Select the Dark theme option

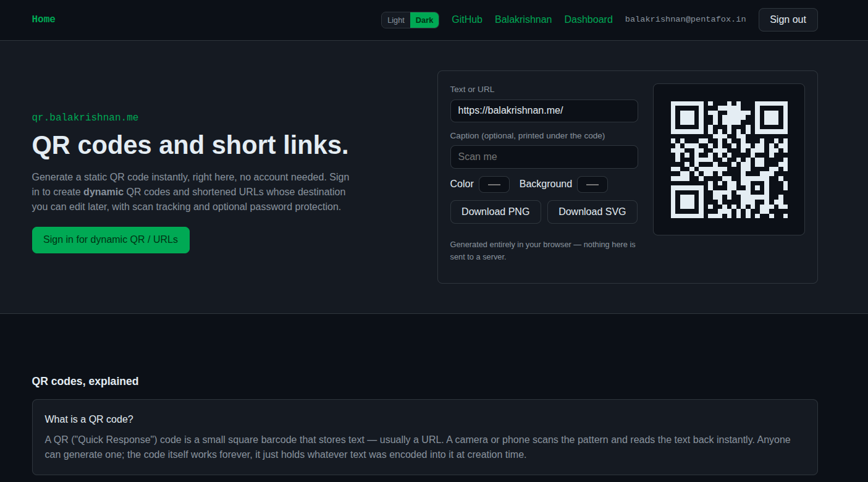(x=424, y=20)
